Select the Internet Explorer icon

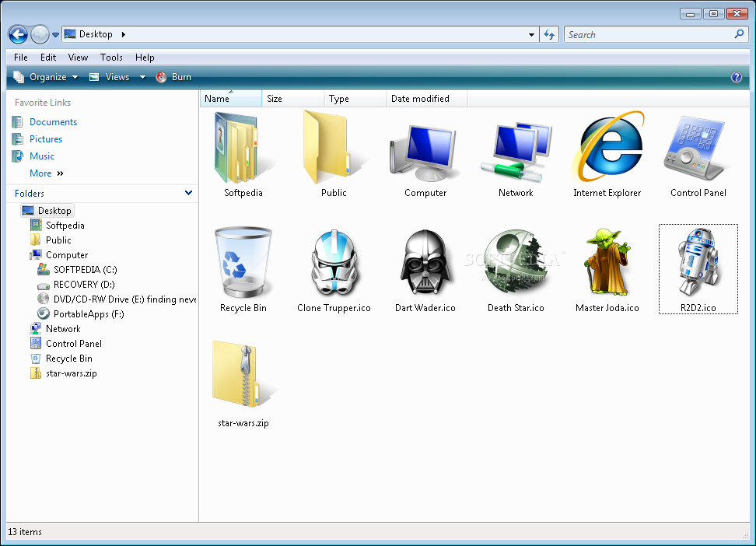coord(607,148)
